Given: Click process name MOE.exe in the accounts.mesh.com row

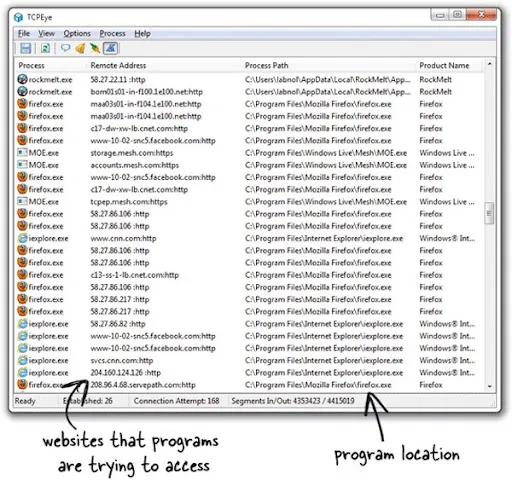Looking at the screenshot, I should [43, 165].
